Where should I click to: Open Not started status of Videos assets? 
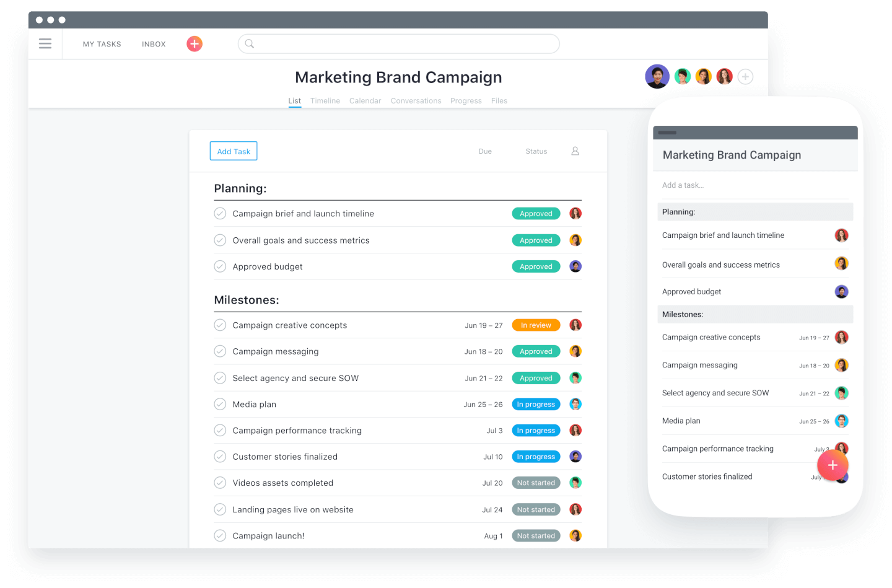[x=536, y=483]
